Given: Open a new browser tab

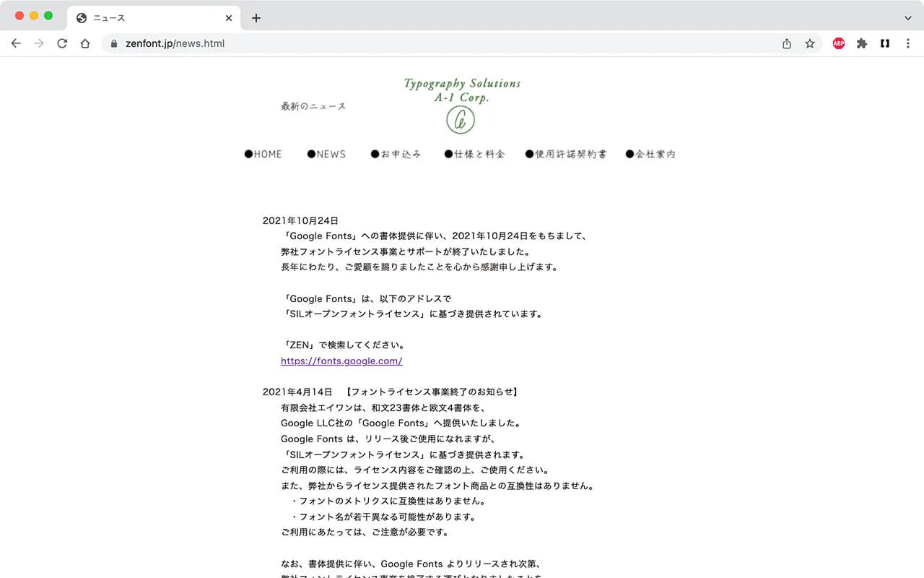Looking at the screenshot, I should 256,18.
